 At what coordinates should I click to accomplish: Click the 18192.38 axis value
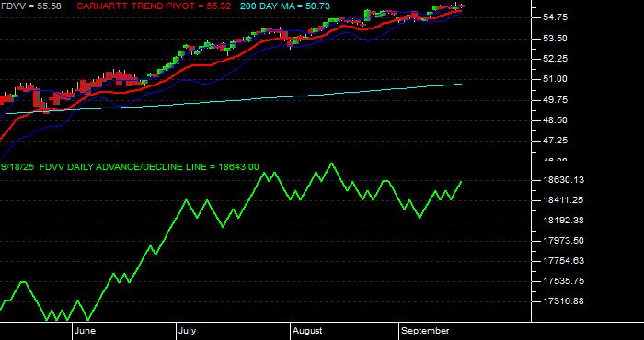(x=563, y=221)
